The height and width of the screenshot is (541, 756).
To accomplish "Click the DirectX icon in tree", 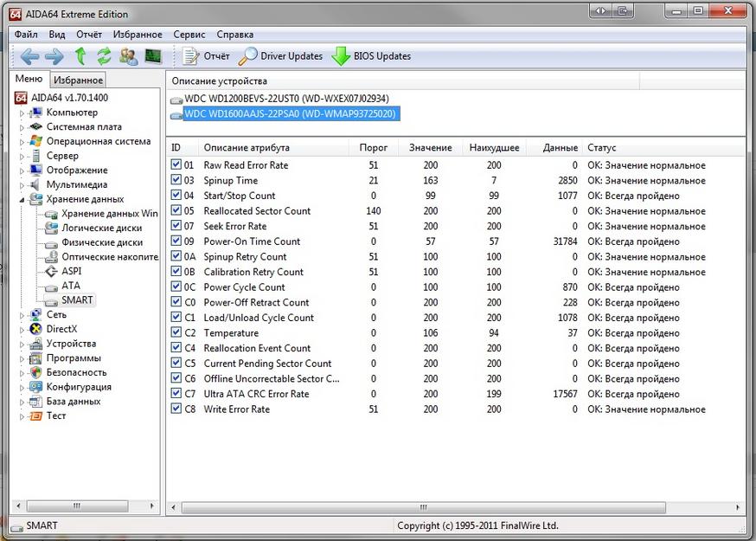I will point(35,329).
